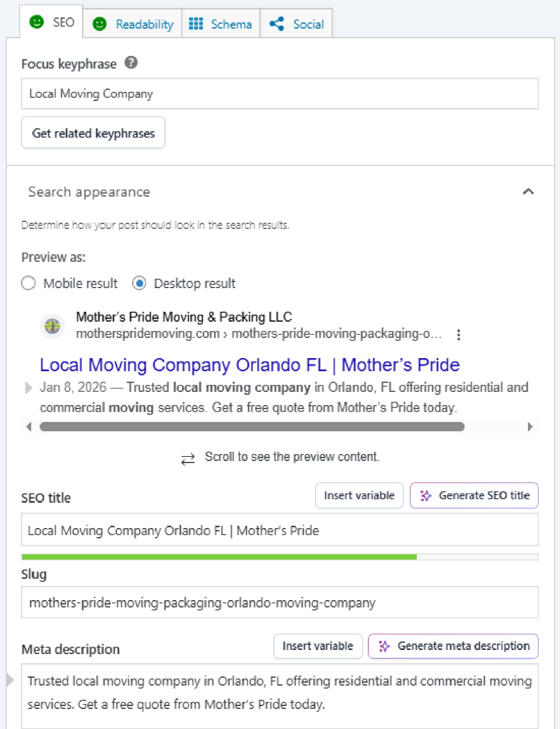The height and width of the screenshot is (729, 560).
Task: Click the left arrow of the preview scrollbar
Action: click(x=28, y=427)
